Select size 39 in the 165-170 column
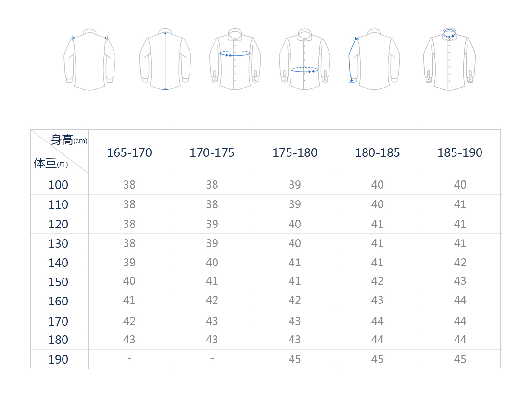Screen dimensions: 532x417 129,263
